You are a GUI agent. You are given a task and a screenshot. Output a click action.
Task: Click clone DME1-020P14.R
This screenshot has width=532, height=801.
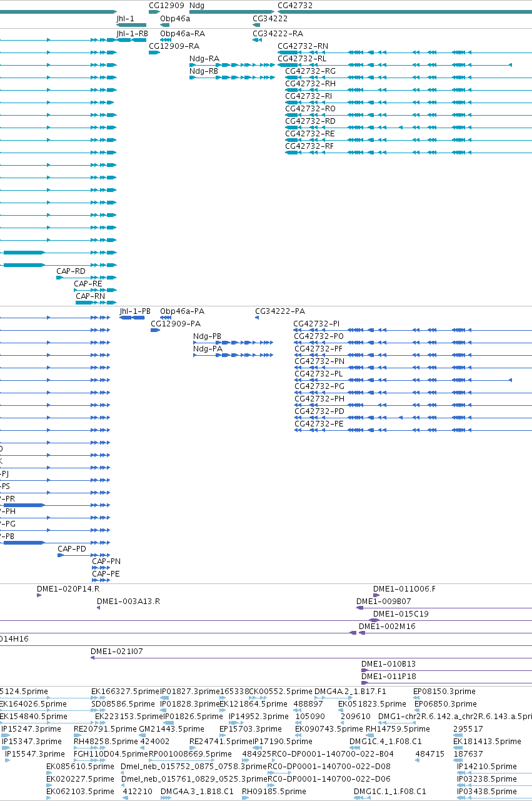click(68, 589)
